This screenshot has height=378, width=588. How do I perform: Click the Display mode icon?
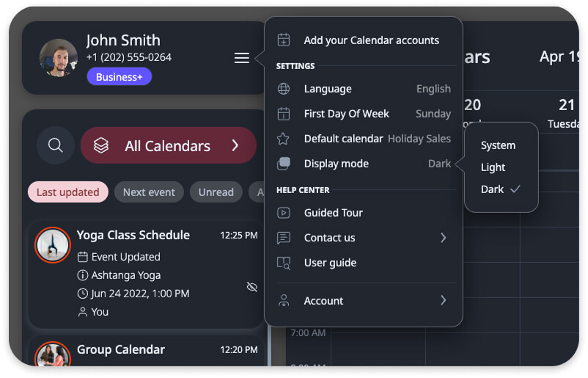(284, 164)
